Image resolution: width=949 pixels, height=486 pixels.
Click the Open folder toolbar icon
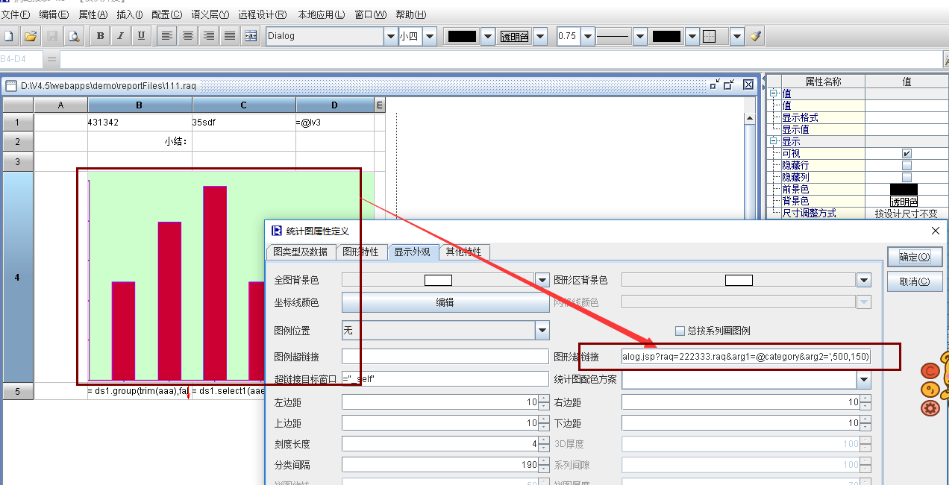30,36
